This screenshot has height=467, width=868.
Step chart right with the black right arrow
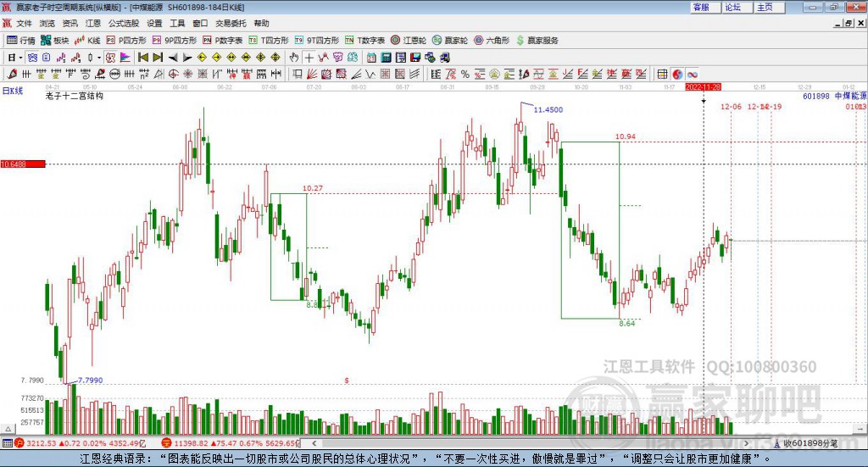(187, 58)
